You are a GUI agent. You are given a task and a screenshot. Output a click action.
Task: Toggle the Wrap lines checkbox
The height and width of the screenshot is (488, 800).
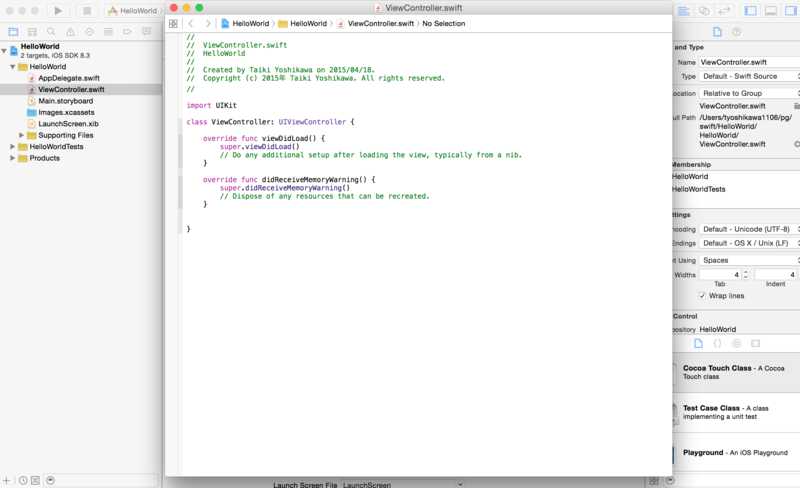click(703, 296)
